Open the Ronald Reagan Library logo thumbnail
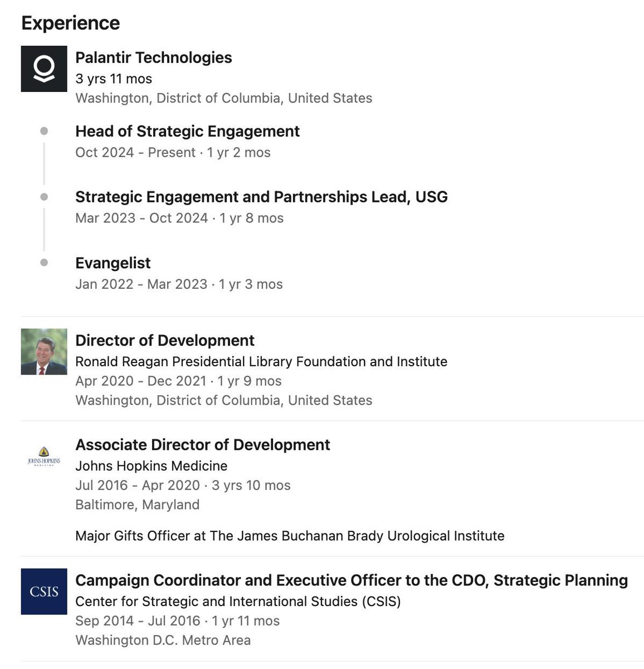The width and height of the screenshot is (644, 669). 44,352
